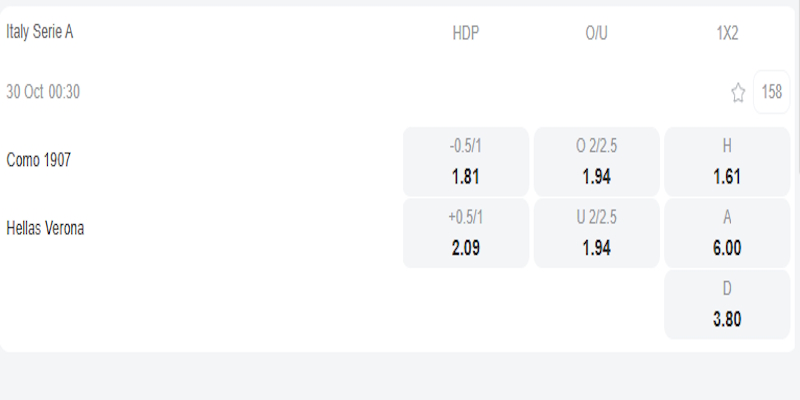
Task: Click the 2.09 handicap odds value
Action: [466, 248]
